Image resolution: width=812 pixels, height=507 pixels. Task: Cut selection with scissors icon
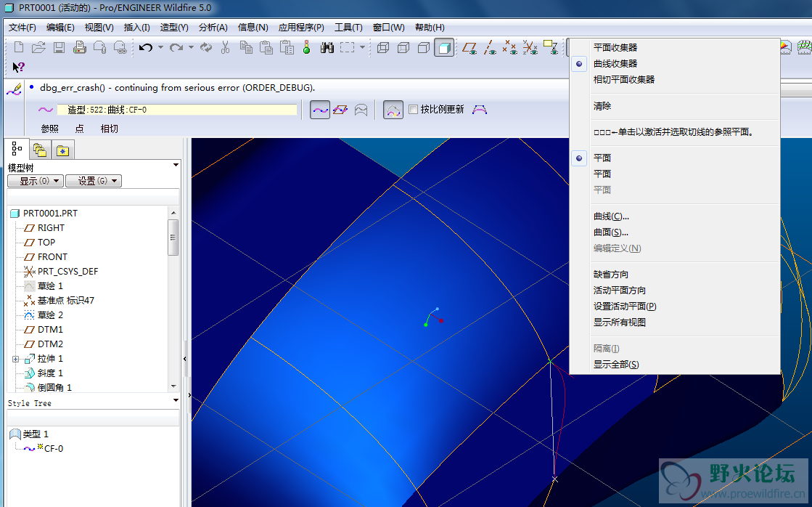(x=225, y=48)
